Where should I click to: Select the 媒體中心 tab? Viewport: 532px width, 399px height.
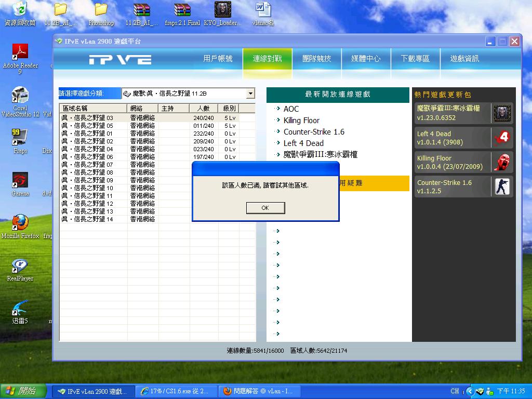coord(366,59)
